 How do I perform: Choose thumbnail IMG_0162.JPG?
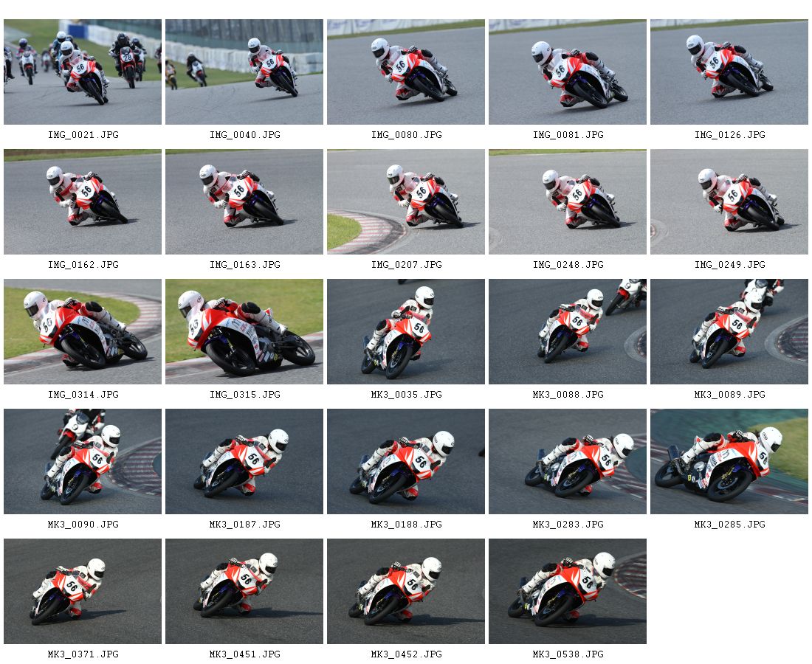pyautogui.click(x=83, y=202)
